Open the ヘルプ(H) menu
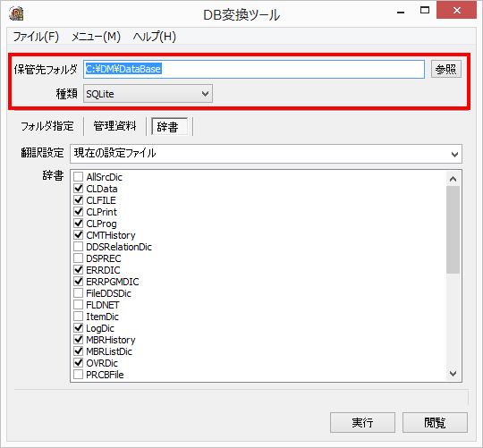The height and width of the screenshot is (448, 483). click(x=155, y=37)
